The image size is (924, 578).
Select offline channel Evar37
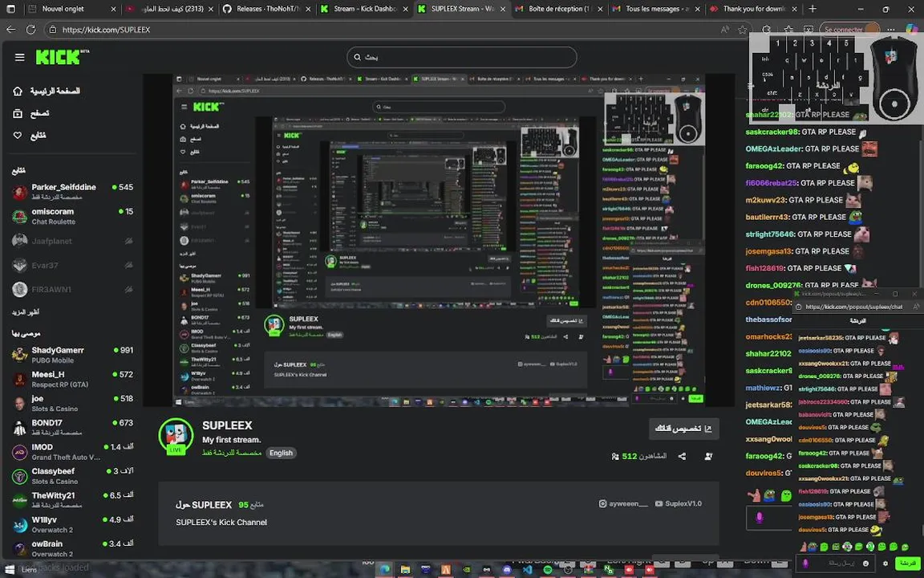click(72, 265)
